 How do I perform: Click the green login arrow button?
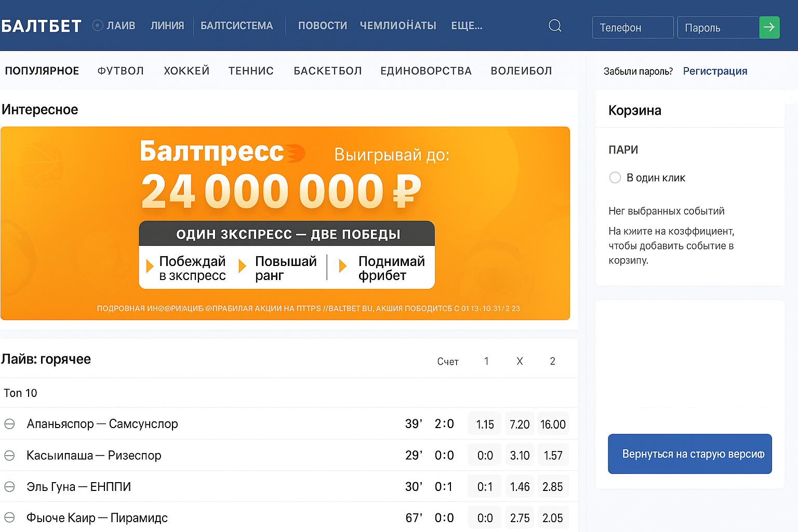coord(769,28)
